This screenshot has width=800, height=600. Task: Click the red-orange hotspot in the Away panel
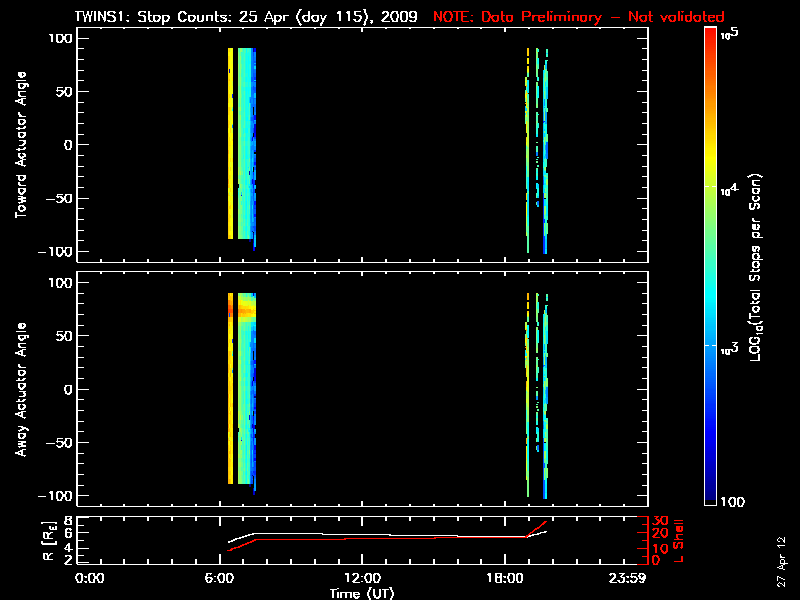[240, 311]
